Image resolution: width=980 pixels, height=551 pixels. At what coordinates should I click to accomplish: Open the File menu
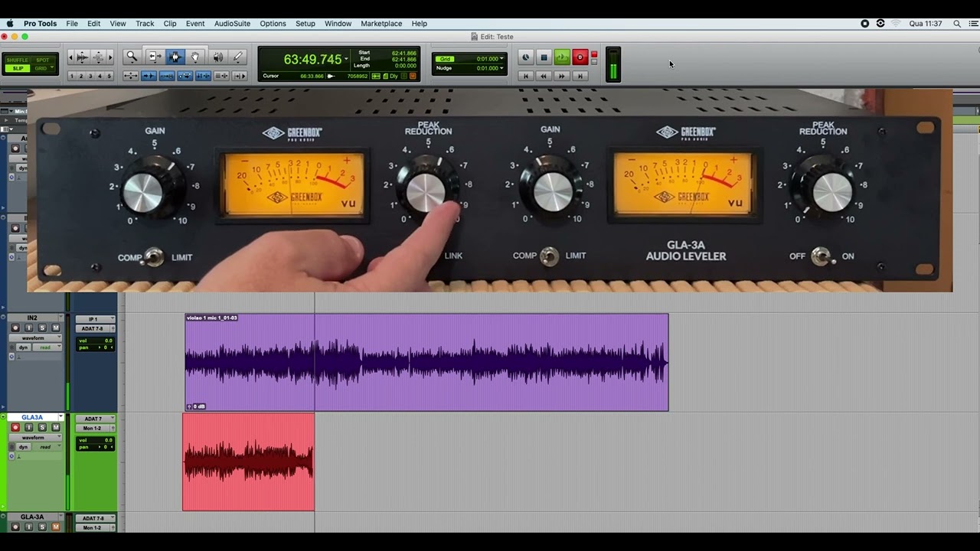coord(71,24)
